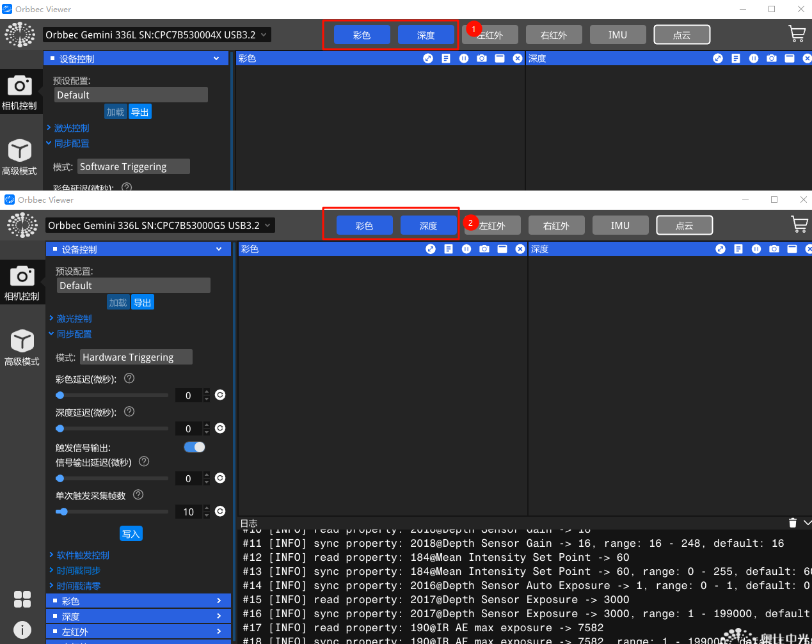Clear the log with the trash icon
This screenshot has width=812, height=644.
click(x=792, y=523)
